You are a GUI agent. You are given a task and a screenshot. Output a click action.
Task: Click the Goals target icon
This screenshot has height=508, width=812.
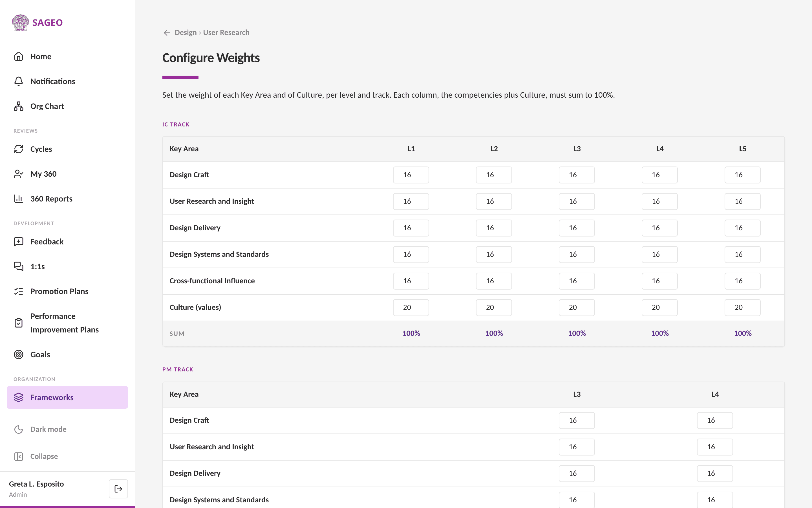point(18,354)
